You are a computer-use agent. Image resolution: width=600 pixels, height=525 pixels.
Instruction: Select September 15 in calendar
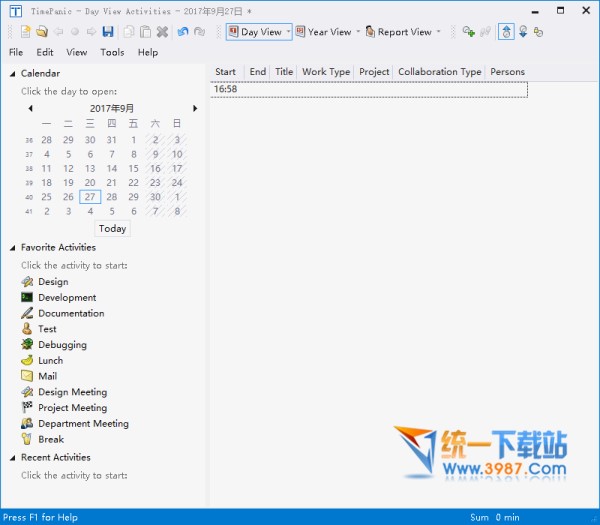coord(133,168)
